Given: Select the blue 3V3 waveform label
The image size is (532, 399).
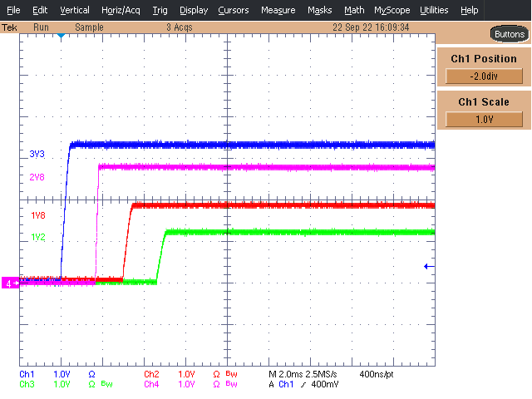Looking at the screenshot, I should 37,154.
